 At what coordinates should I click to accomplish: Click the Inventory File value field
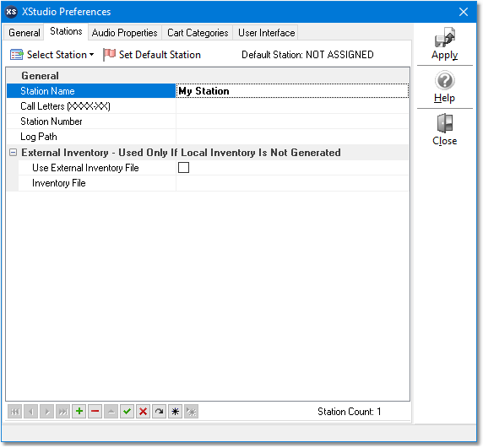(292, 183)
